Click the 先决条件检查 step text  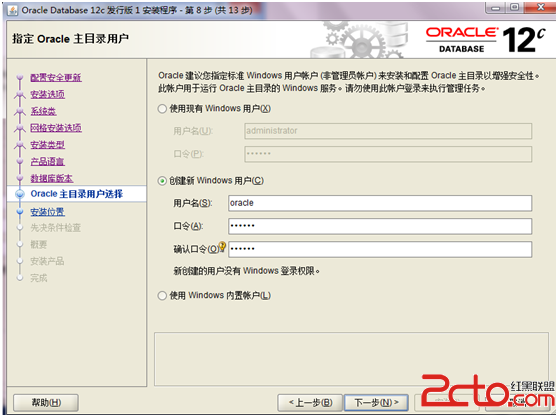[56, 228]
